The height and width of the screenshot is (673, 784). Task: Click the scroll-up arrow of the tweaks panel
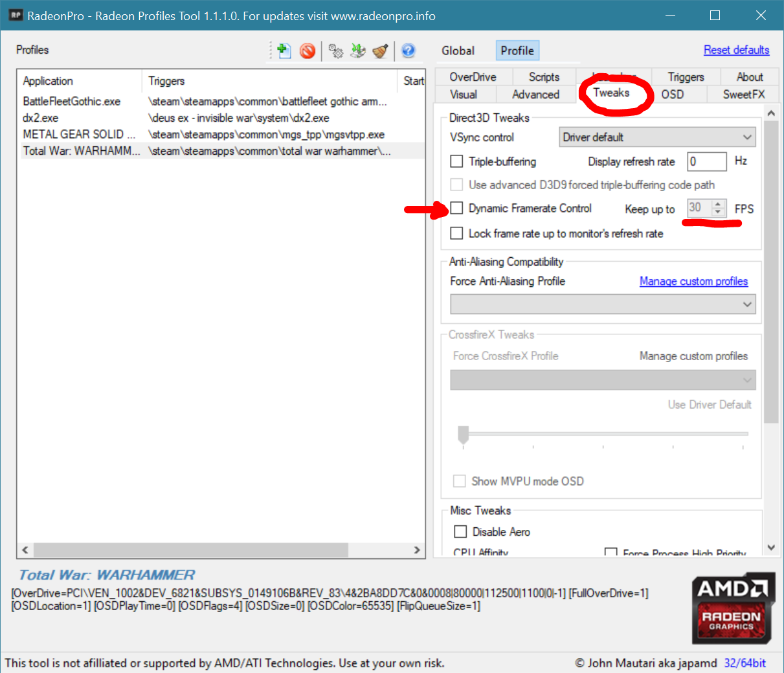pos(770,113)
